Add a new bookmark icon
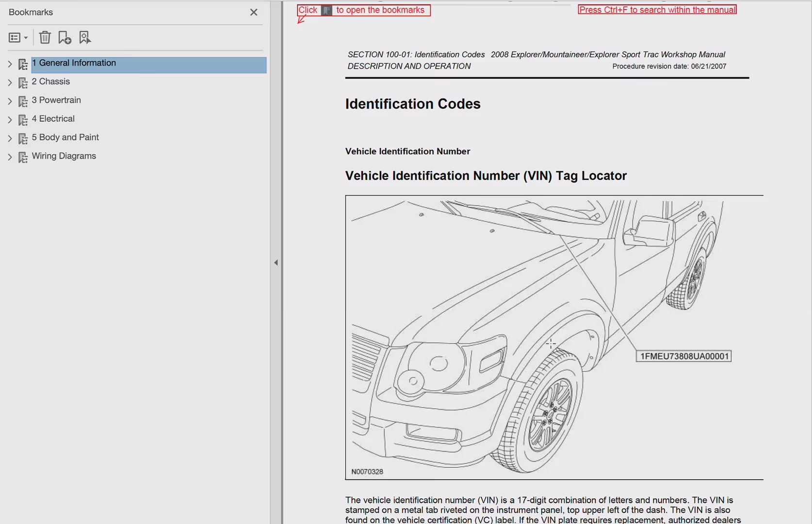This screenshot has width=812, height=524. 65,37
